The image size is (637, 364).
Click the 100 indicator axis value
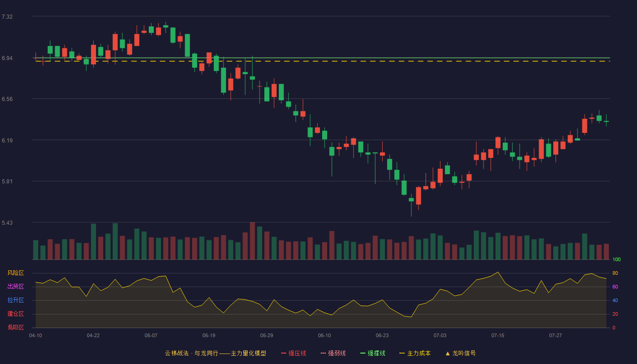click(617, 260)
